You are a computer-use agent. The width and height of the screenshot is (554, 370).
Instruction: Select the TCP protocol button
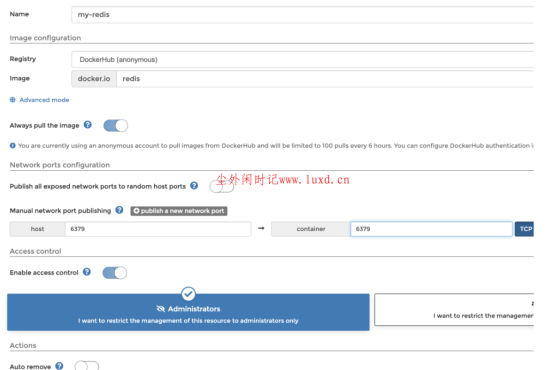(524, 229)
